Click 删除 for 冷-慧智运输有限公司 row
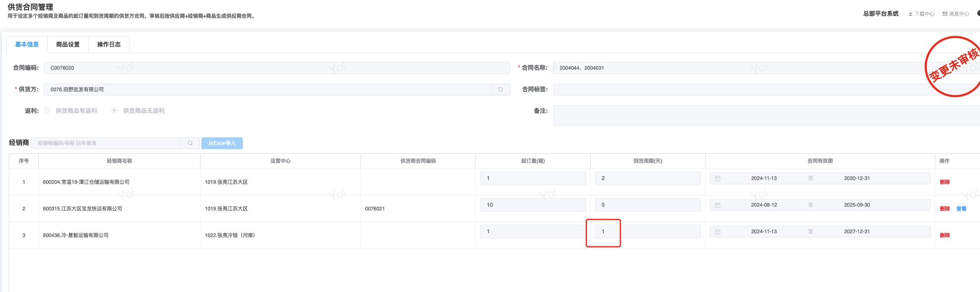The image size is (980, 292). click(945, 235)
